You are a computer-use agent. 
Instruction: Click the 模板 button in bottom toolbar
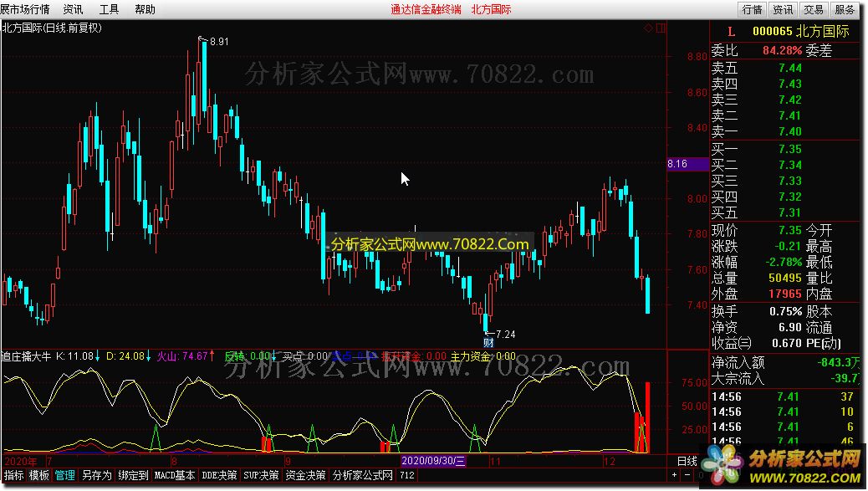pos(38,475)
